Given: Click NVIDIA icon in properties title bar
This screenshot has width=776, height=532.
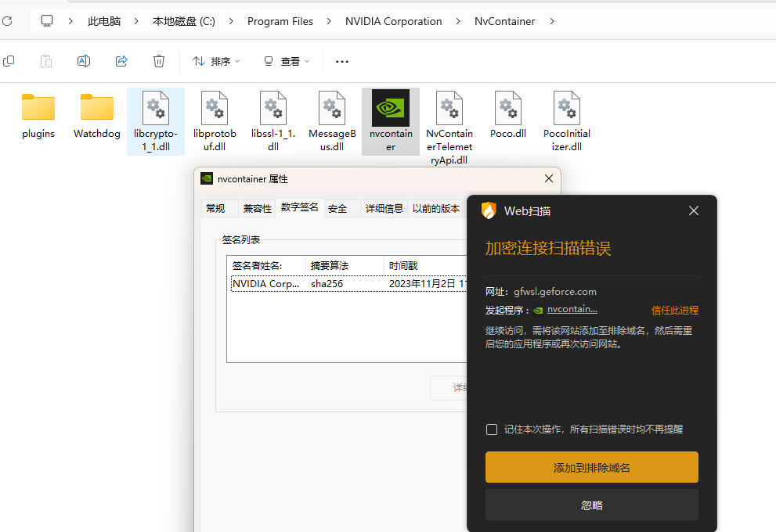Looking at the screenshot, I should tap(207, 178).
